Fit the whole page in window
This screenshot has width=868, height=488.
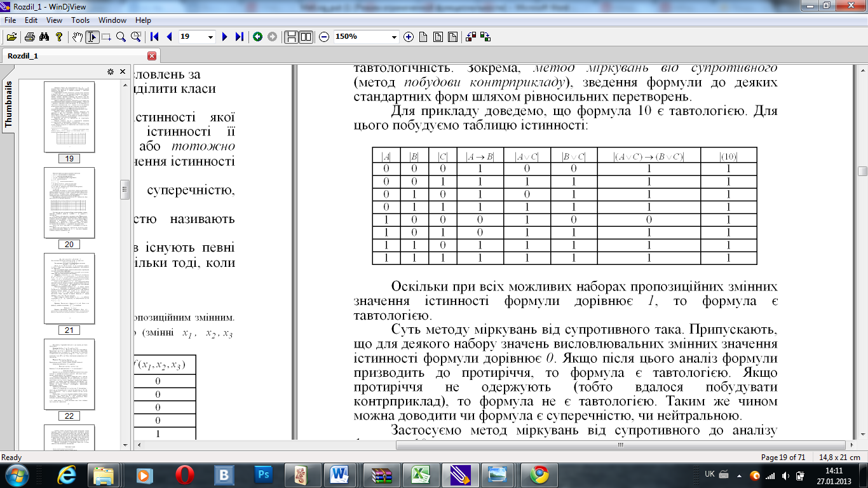click(452, 37)
